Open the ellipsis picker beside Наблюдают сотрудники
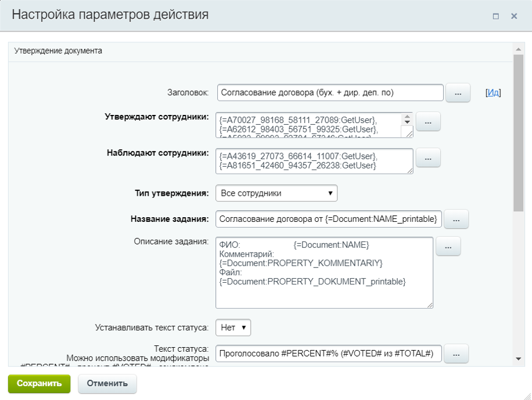 (x=428, y=158)
